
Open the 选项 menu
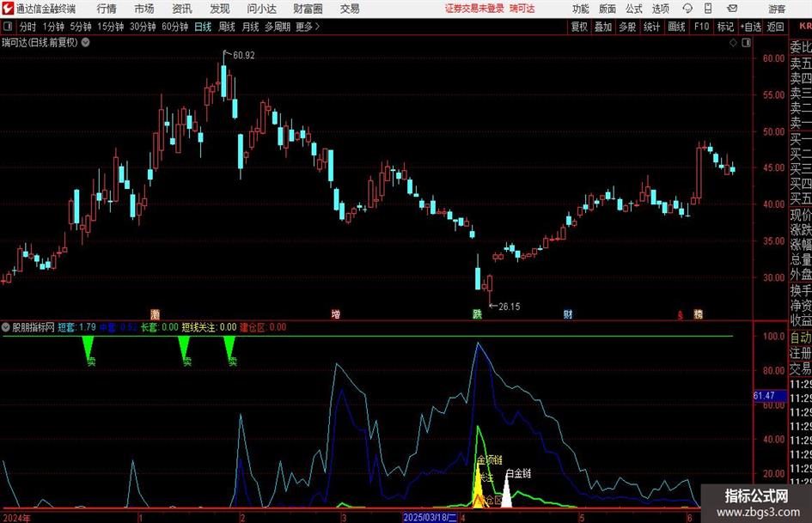click(x=660, y=9)
